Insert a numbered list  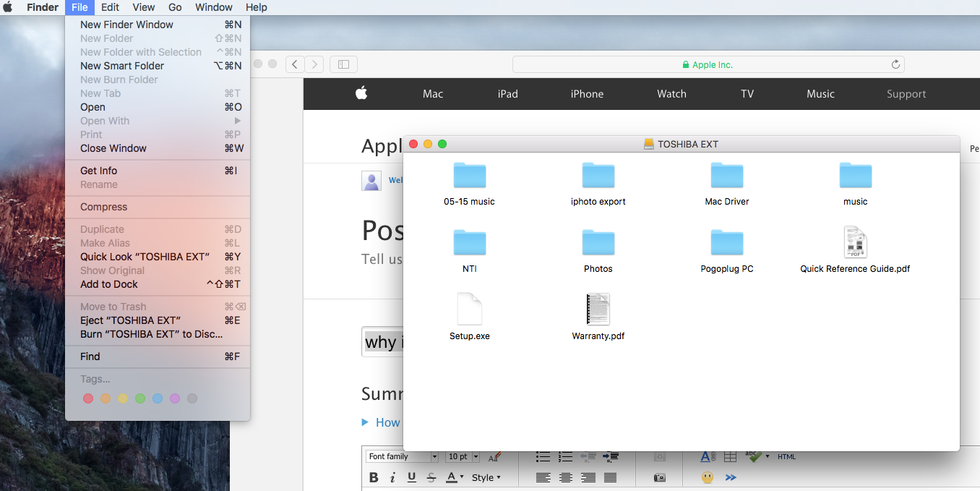(x=566, y=457)
